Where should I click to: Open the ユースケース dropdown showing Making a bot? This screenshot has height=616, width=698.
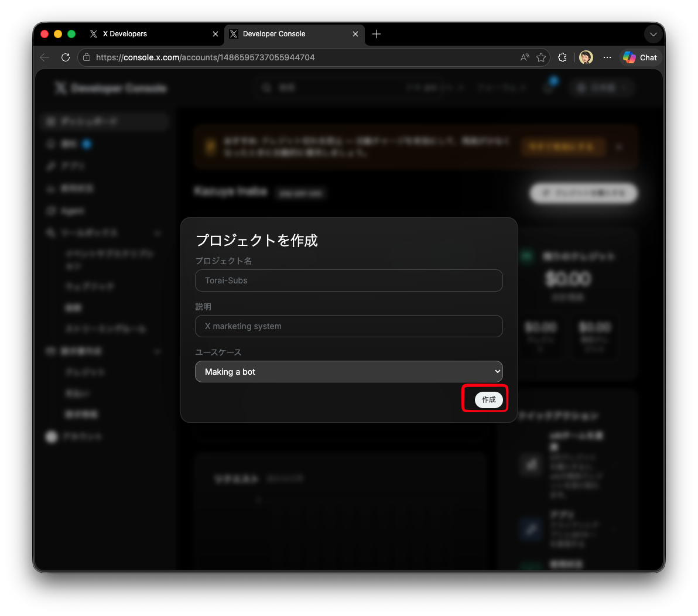[348, 372]
